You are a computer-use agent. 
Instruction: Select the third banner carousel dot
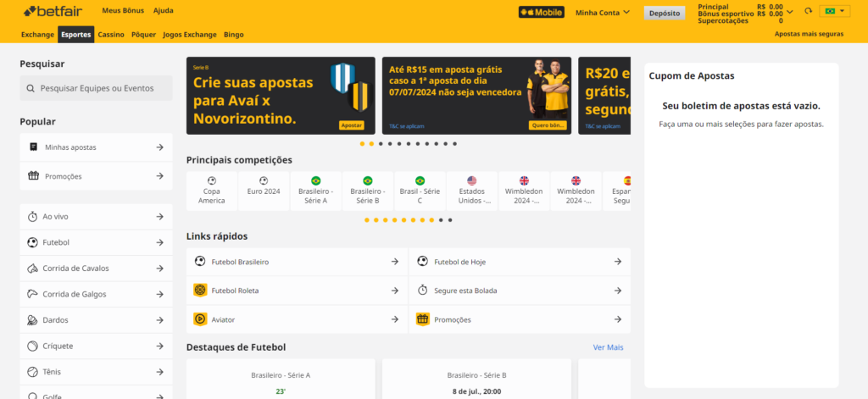(x=381, y=144)
